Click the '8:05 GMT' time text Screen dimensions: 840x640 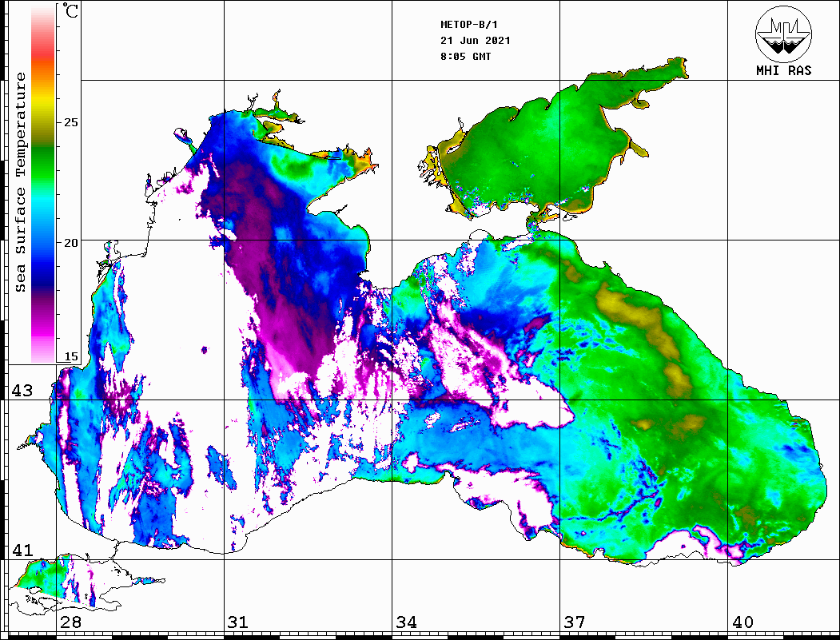point(465,57)
